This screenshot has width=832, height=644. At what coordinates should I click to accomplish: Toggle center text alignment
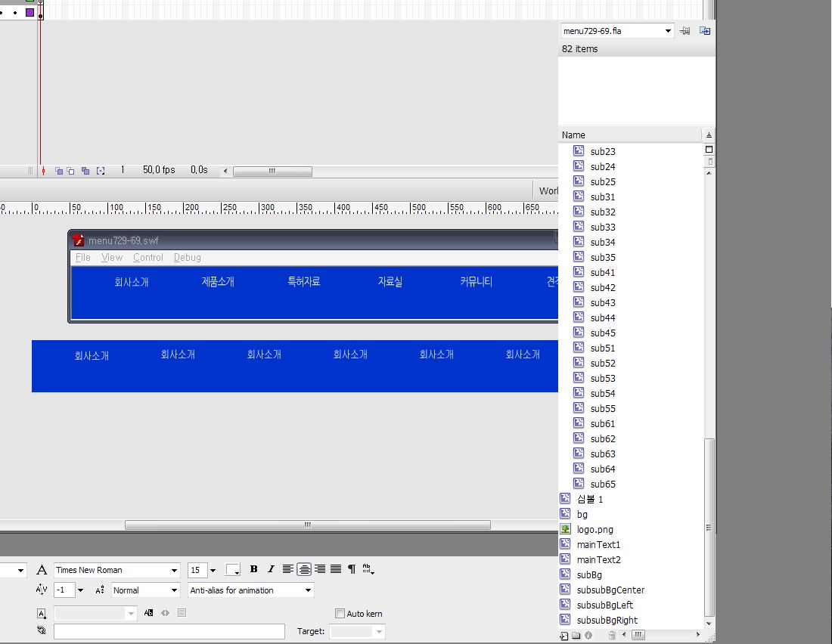coord(304,570)
